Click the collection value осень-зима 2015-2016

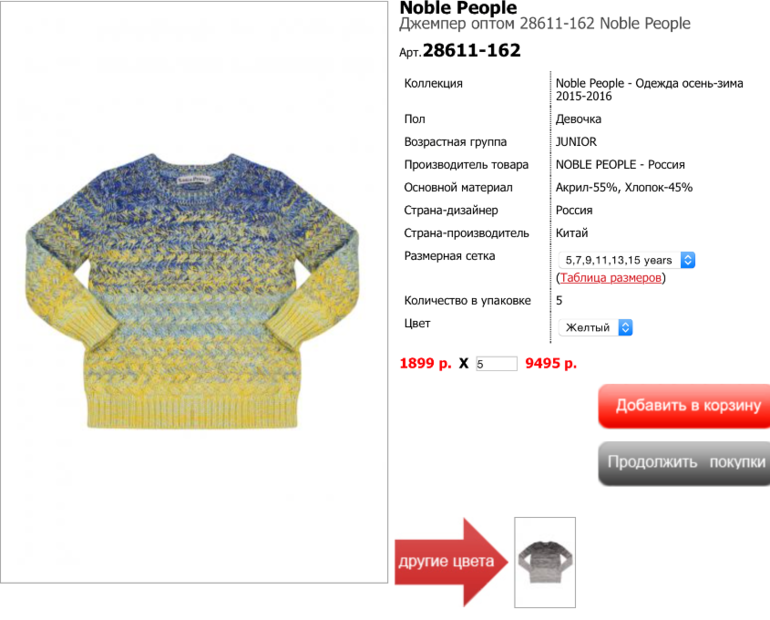click(x=649, y=89)
